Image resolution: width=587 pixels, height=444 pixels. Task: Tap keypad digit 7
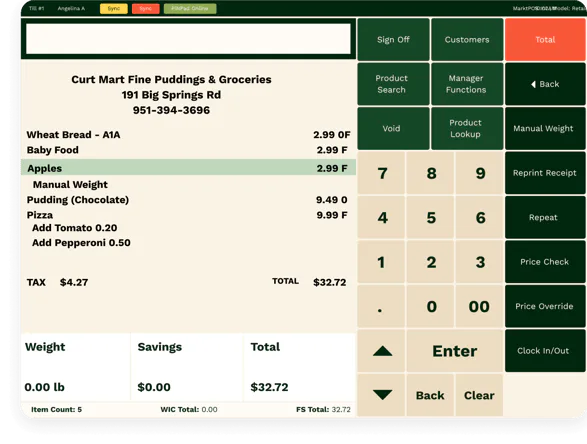381,173
